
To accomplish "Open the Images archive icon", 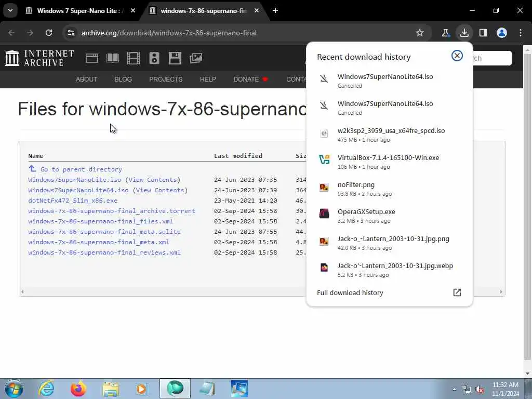I will (x=196, y=58).
